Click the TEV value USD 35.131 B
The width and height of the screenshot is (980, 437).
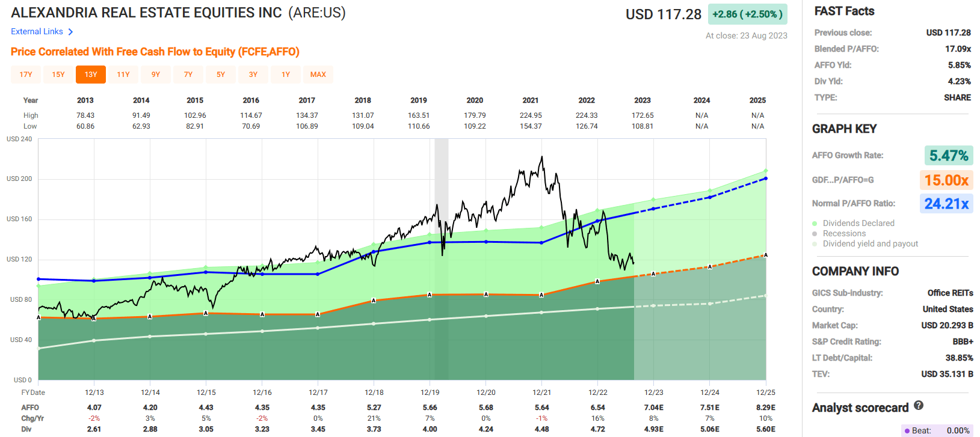pyautogui.click(x=947, y=374)
